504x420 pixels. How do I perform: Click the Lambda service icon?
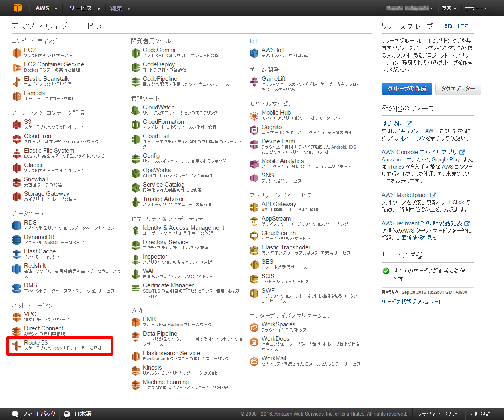coord(16,96)
